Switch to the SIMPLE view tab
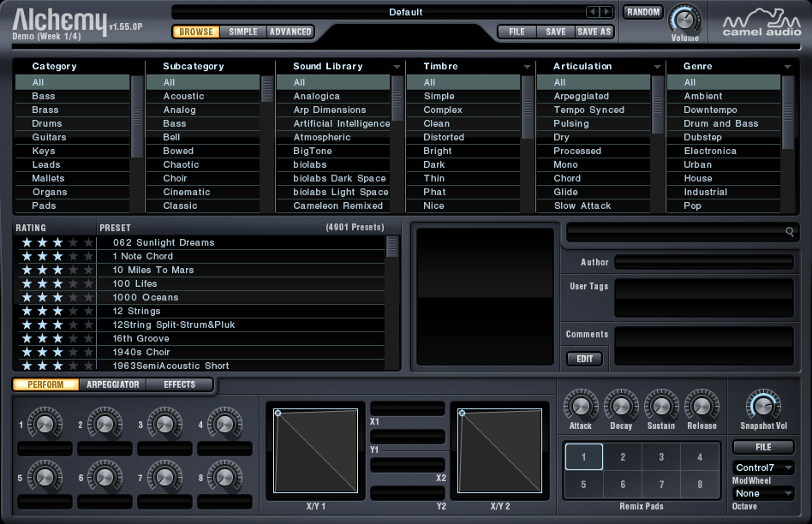The height and width of the screenshot is (524, 812). pos(243,32)
